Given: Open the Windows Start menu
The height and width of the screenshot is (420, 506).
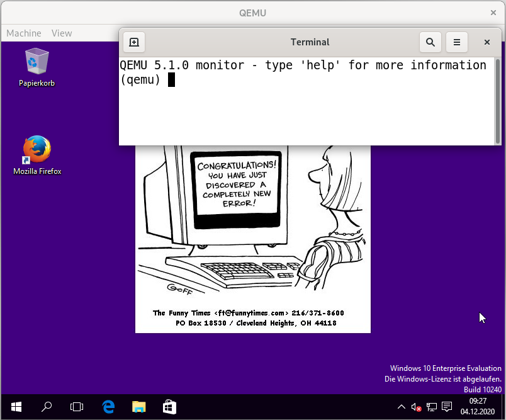Looking at the screenshot, I should 16,407.
